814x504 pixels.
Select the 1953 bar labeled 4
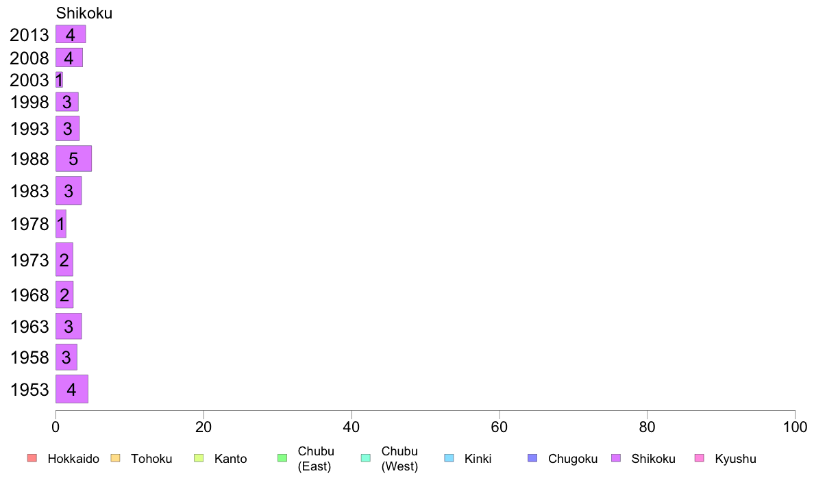72,389
